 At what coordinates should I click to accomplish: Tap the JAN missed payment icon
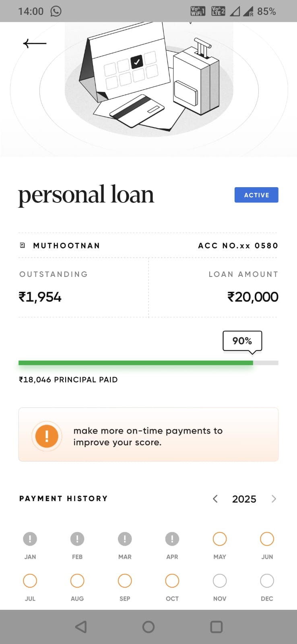tap(30, 539)
